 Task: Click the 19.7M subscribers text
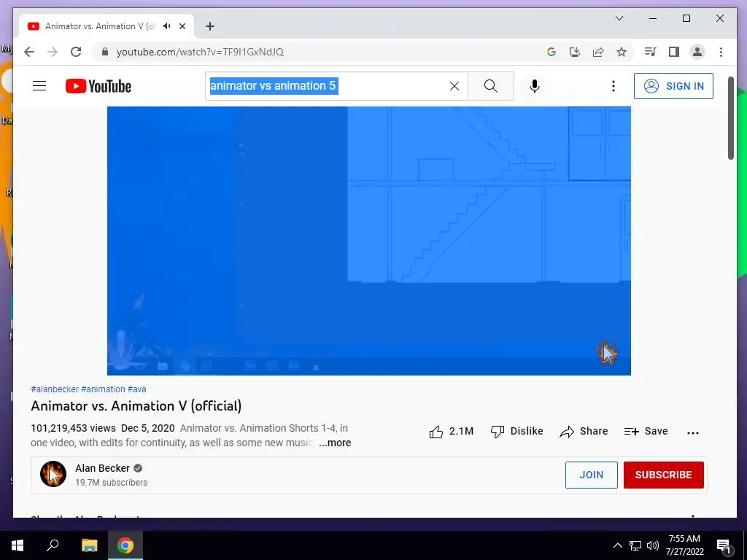pos(111,483)
